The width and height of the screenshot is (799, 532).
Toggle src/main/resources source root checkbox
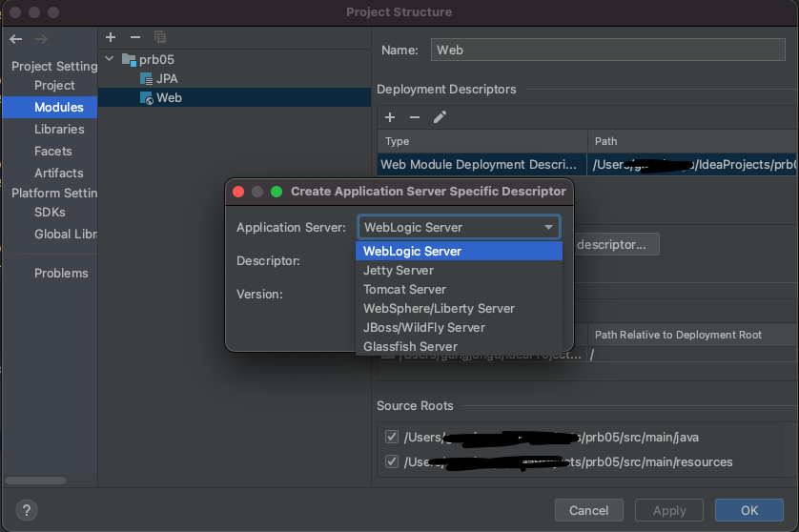[x=391, y=461]
